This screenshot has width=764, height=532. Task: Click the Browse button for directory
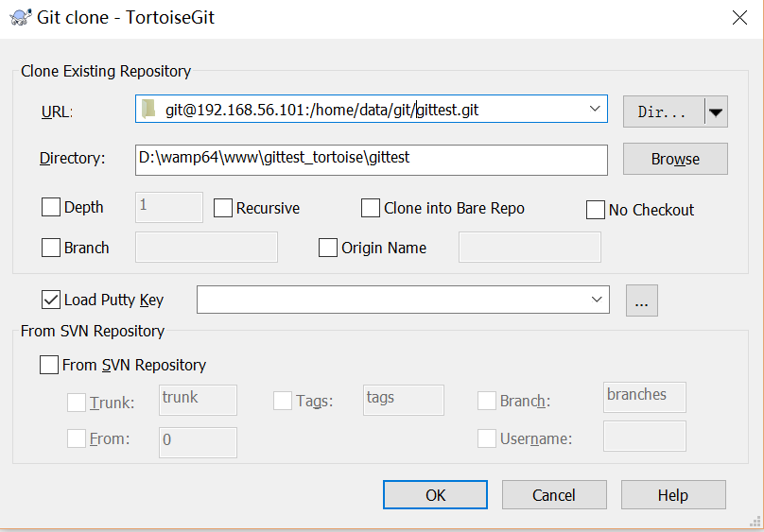coord(674,159)
